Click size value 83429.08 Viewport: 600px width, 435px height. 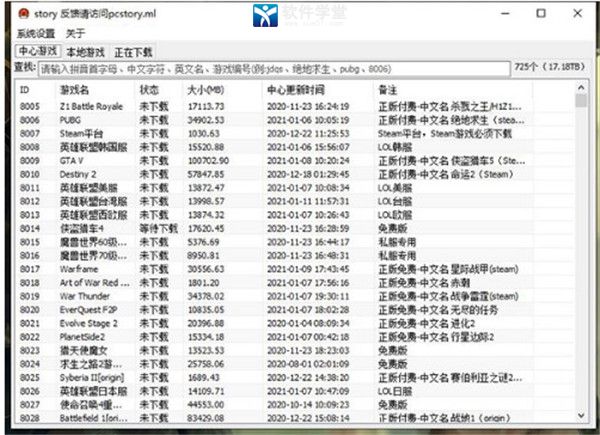(x=206, y=418)
